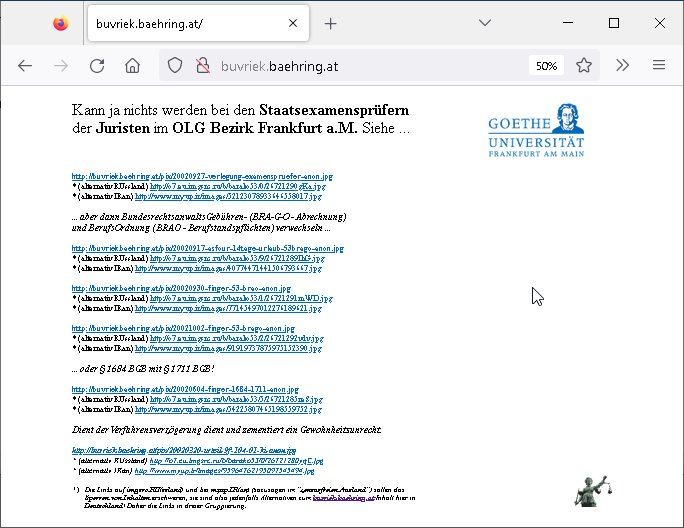This screenshot has width=684, height=528.
Task: Expand the toolbar overflow chevrons
Action: pyautogui.click(x=622, y=65)
